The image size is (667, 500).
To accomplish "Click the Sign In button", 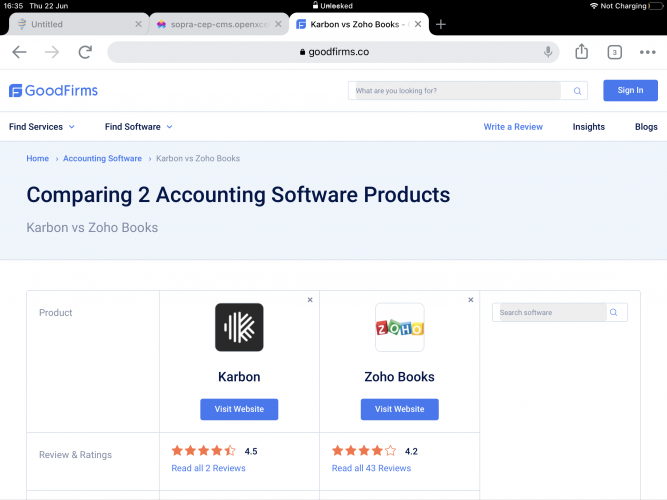I will (630, 90).
